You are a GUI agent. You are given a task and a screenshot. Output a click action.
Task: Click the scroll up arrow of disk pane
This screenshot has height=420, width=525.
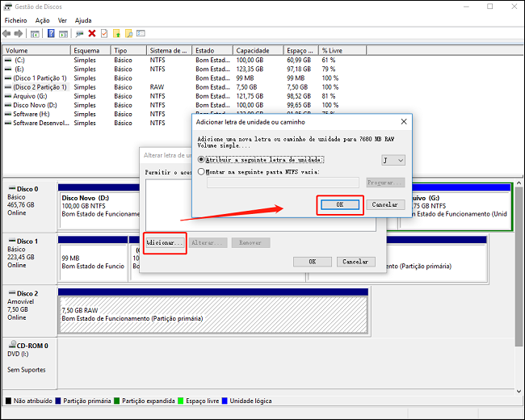point(519,183)
